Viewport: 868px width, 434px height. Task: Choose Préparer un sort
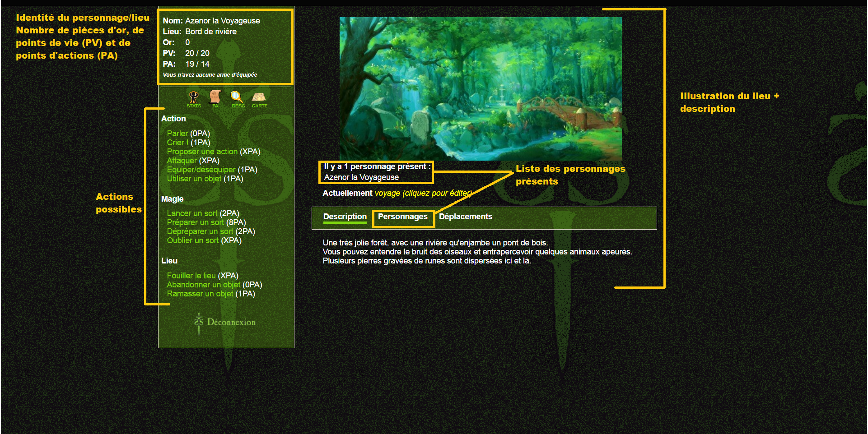195,222
